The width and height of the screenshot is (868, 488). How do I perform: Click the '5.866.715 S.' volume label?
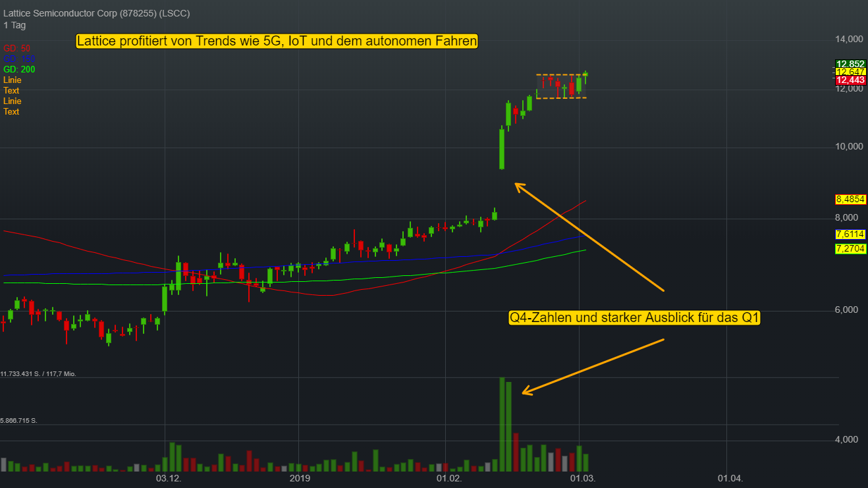pos(19,420)
